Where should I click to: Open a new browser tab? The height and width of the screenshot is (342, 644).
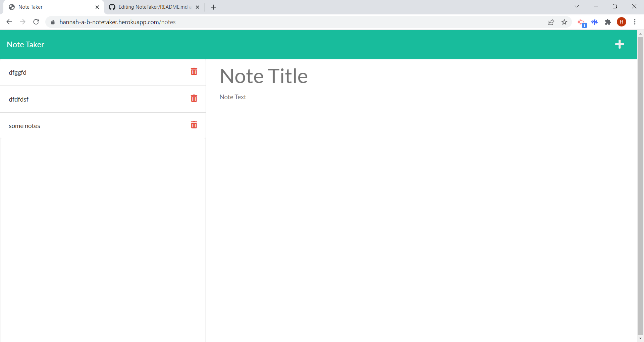click(213, 7)
